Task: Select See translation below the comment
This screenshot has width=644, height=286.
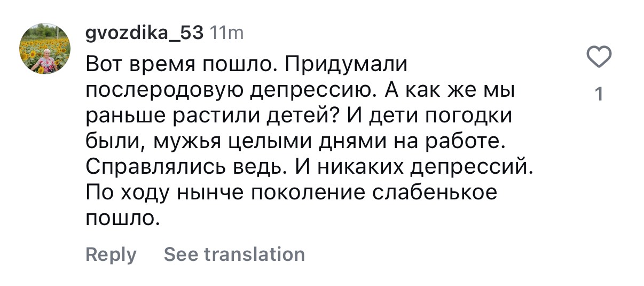Action: tap(234, 254)
